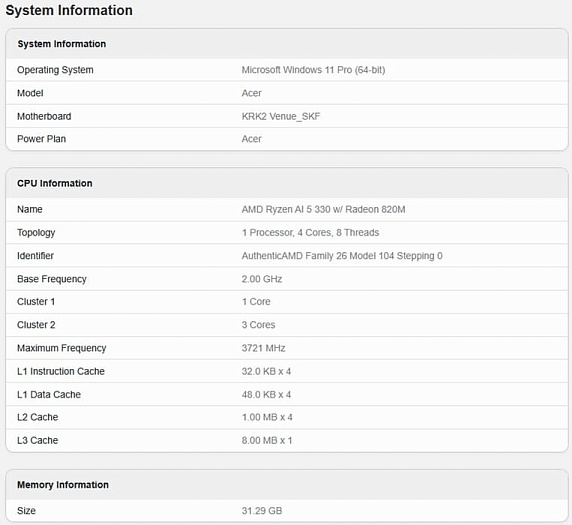Click the CPU Information section header
572x525 pixels.
tap(55, 183)
